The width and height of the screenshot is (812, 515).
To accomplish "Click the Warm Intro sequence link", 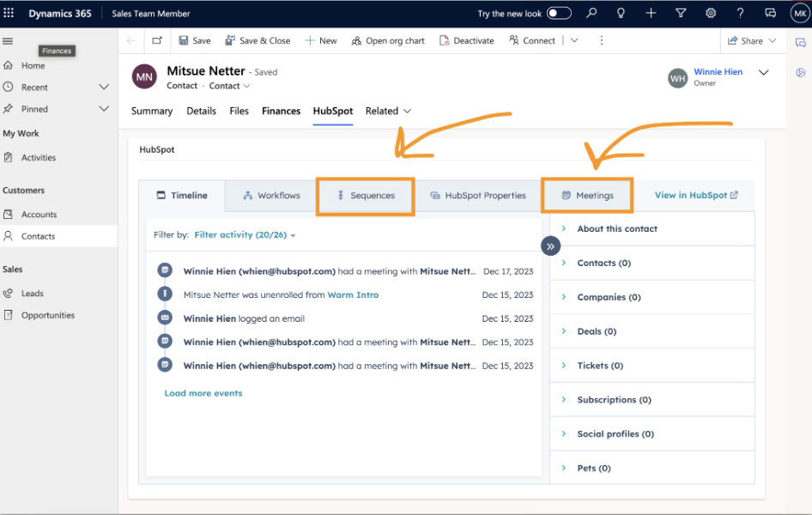I will pyautogui.click(x=353, y=294).
